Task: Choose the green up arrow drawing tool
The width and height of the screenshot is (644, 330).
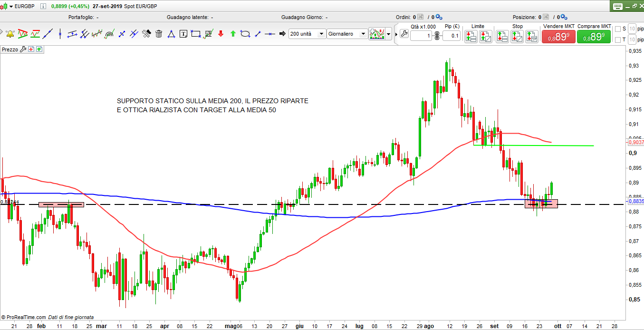Action: coord(233,34)
